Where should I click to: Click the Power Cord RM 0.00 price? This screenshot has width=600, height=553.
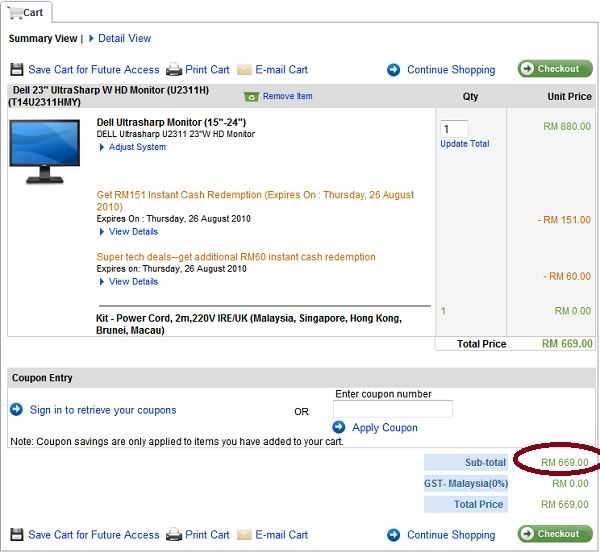pyautogui.click(x=573, y=311)
